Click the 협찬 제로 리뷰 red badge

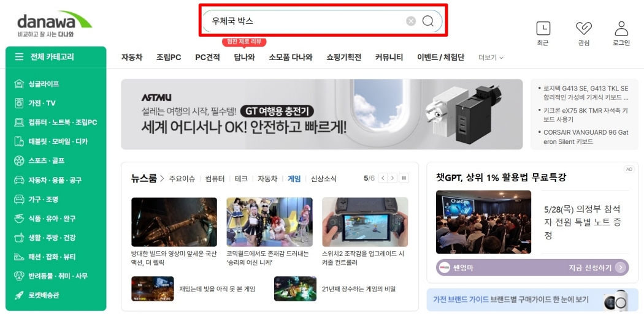pyautogui.click(x=244, y=42)
